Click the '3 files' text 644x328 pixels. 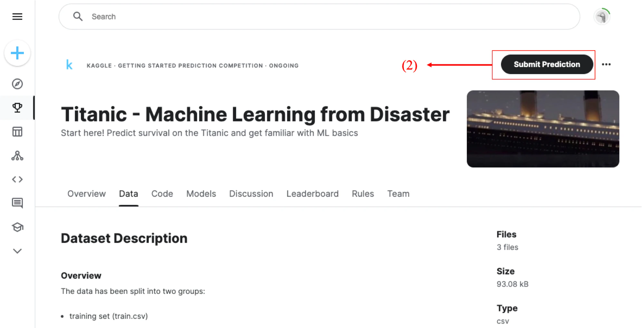pyautogui.click(x=507, y=247)
